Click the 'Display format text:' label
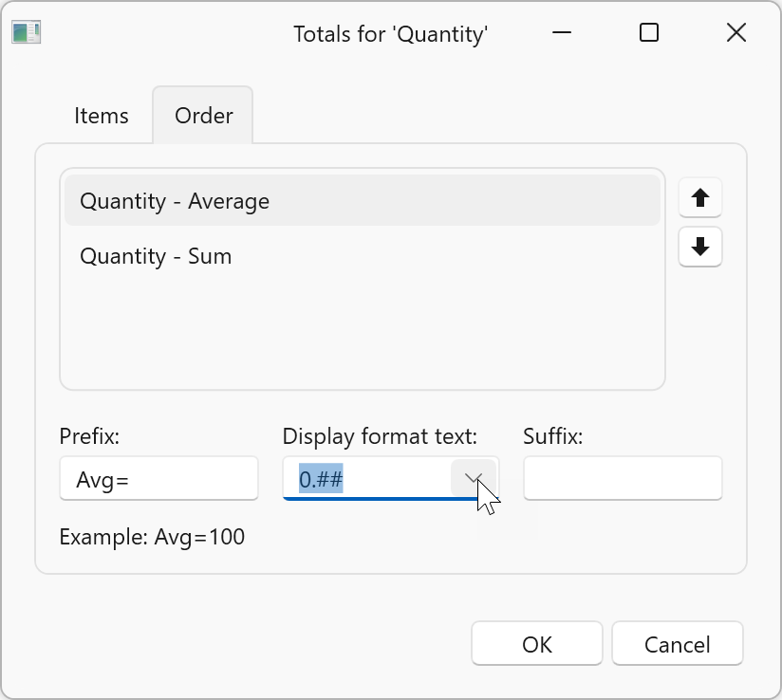 380,436
